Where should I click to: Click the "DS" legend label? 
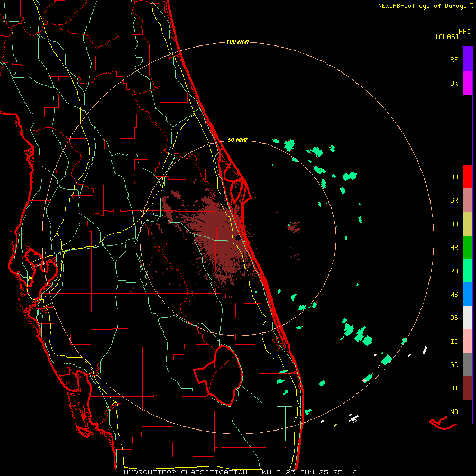click(x=454, y=317)
